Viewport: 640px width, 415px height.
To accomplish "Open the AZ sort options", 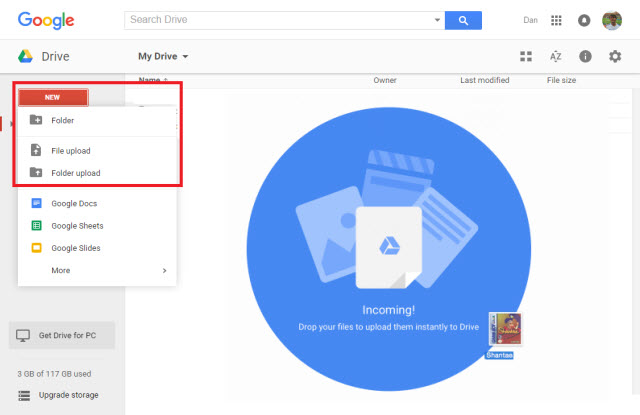I will 556,57.
